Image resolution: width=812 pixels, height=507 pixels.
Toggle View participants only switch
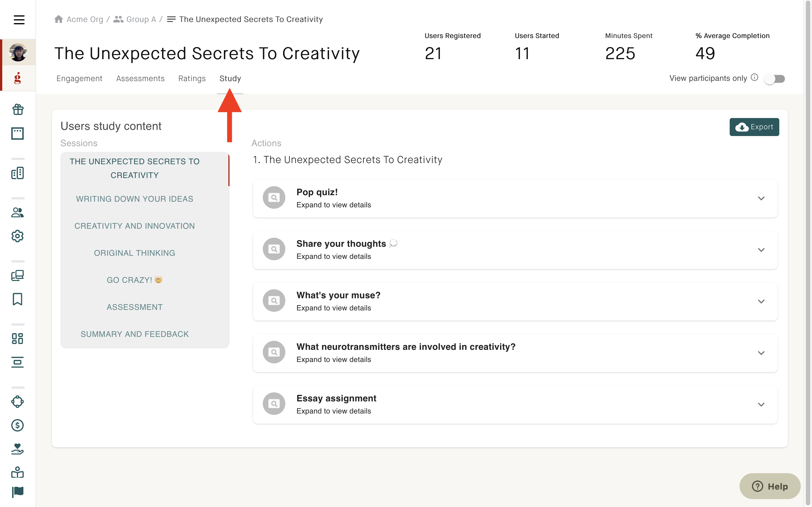(774, 79)
